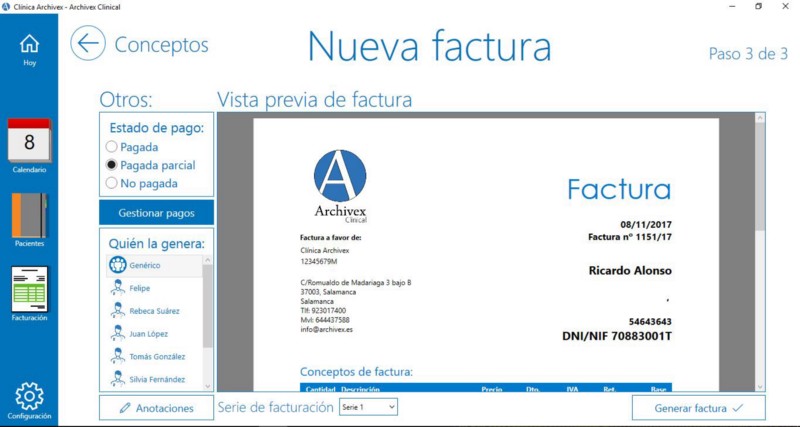800x427 pixels.
Task: Click the pencil icon on Anotaciones
Action: (x=125, y=408)
